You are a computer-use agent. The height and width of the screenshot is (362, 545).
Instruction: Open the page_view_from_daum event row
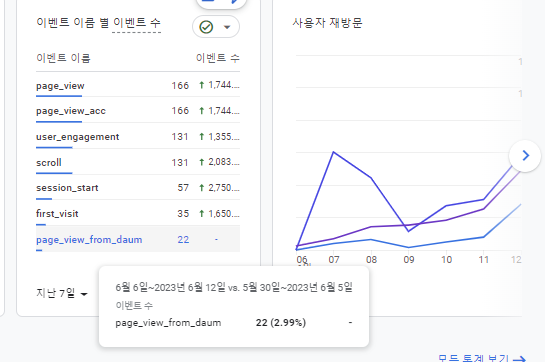point(138,239)
